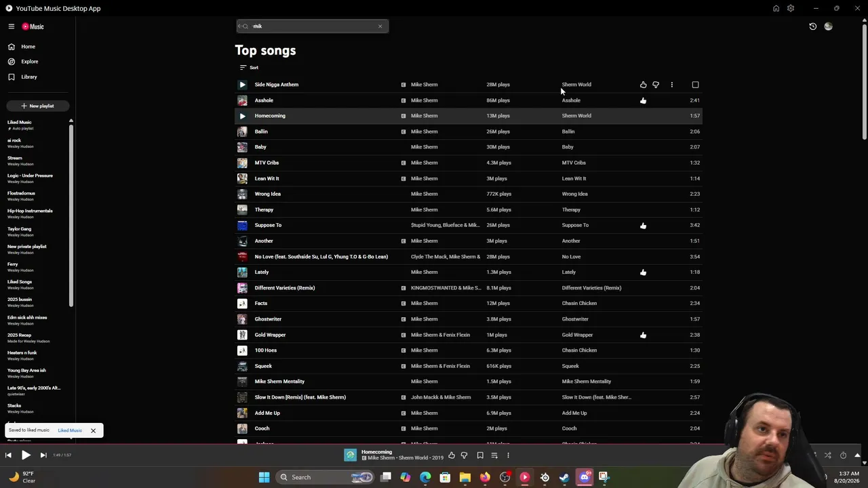
Task: Unlike the song Gold Wrapper
Action: coord(643,335)
